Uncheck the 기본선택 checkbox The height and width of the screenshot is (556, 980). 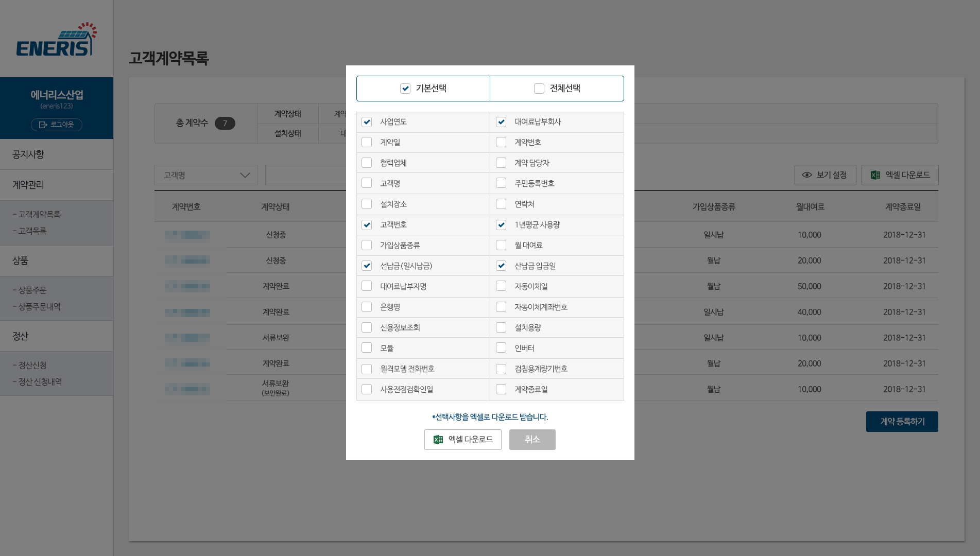pyautogui.click(x=405, y=89)
